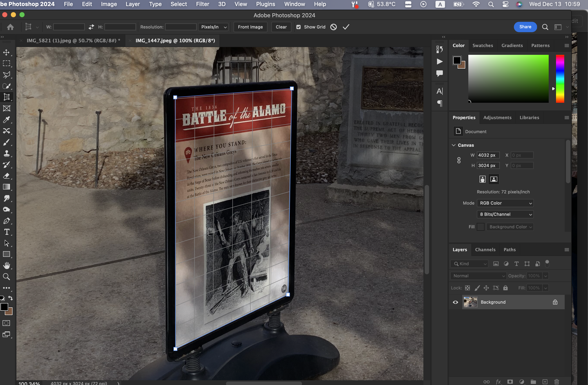Select the Eyedropper tool
The height and width of the screenshot is (385, 588).
coord(6,120)
